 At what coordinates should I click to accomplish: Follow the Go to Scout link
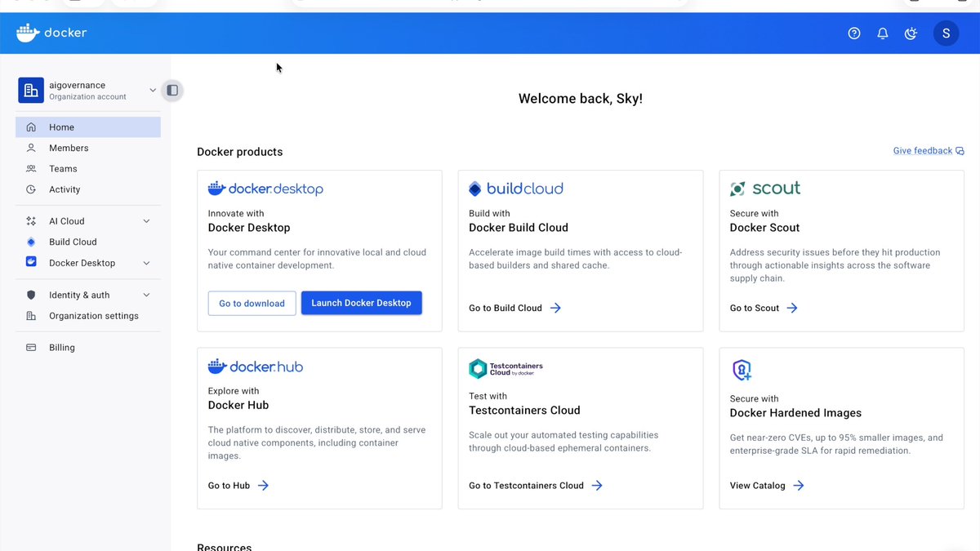(x=764, y=308)
